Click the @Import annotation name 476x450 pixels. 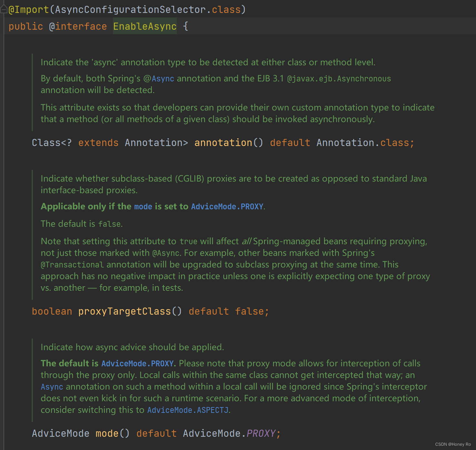pos(29,10)
